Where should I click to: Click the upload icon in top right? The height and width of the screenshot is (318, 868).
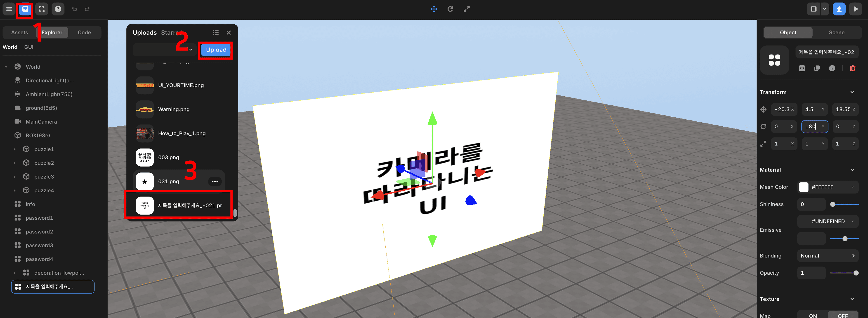pyautogui.click(x=839, y=8)
